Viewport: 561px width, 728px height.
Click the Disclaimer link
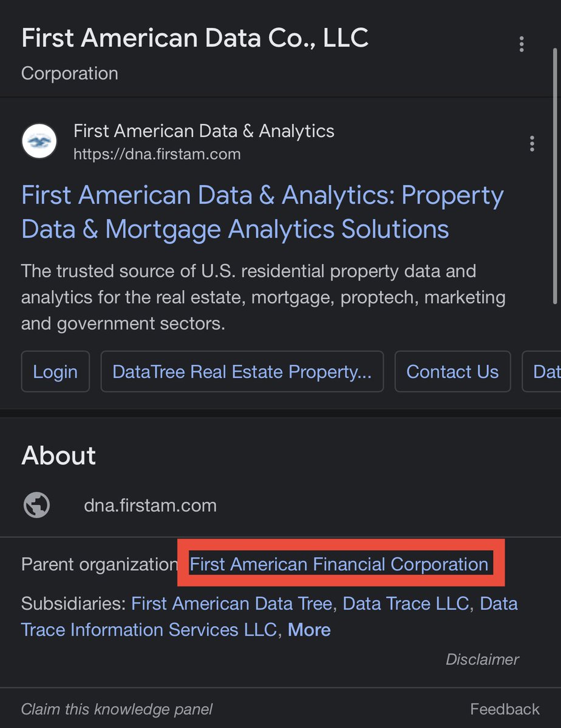pyautogui.click(x=482, y=659)
